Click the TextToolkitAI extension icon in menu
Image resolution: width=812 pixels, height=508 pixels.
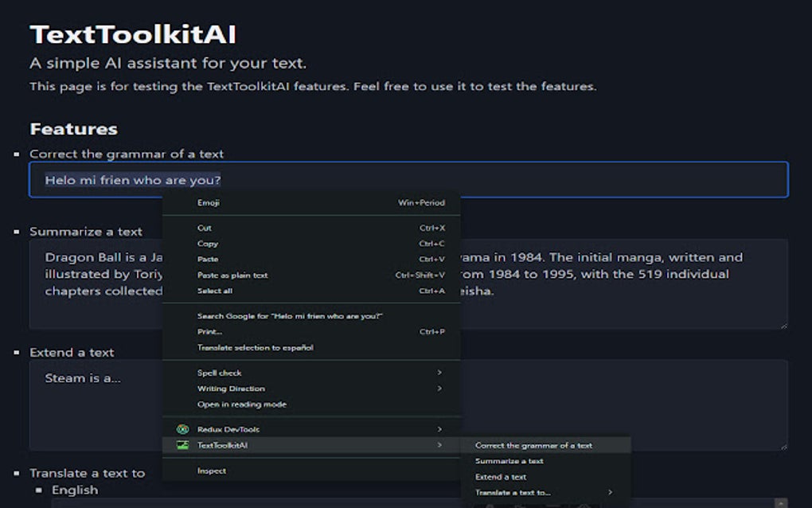pyautogui.click(x=182, y=445)
